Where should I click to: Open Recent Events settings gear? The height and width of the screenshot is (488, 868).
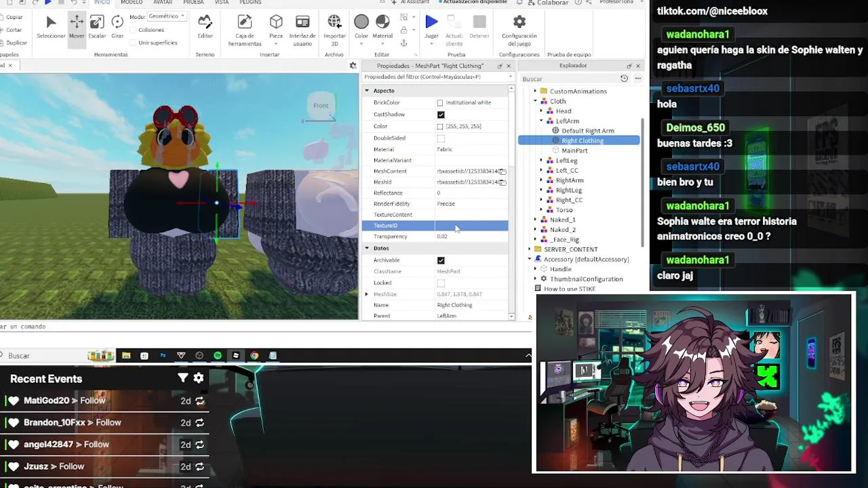pyautogui.click(x=199, y=378)
